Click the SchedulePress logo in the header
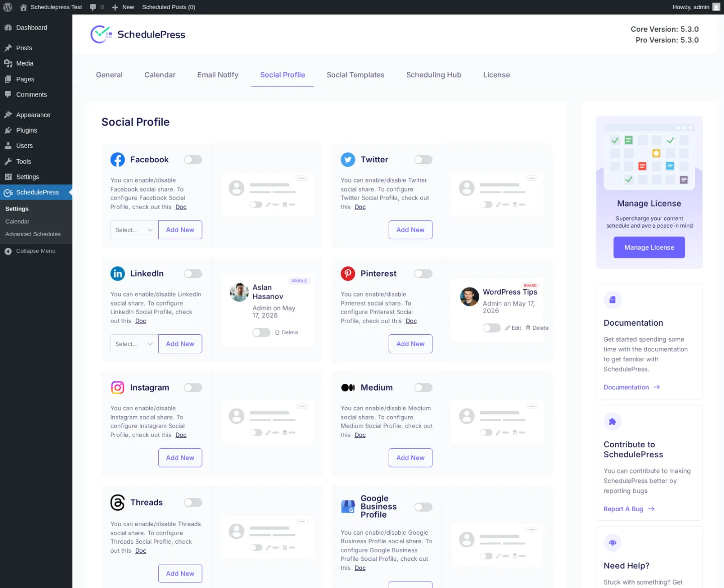 [x=138, y=34]
